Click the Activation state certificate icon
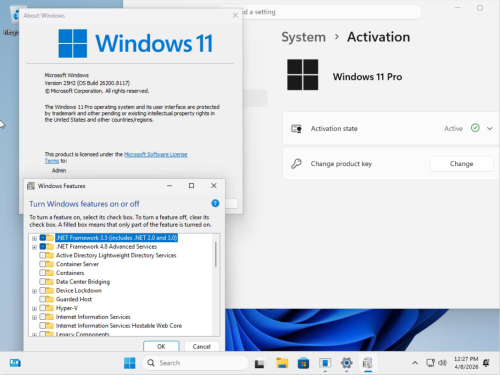 tap(296, 129)
